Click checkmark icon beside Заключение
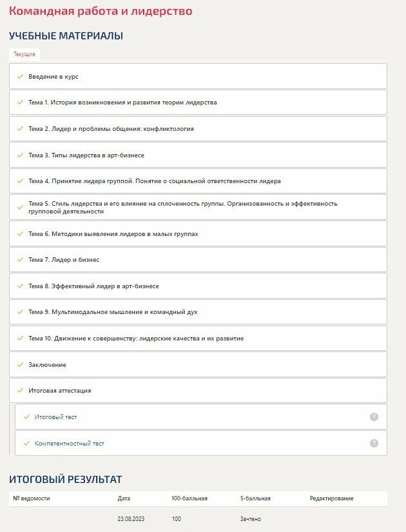 click(x=20, y=364)
